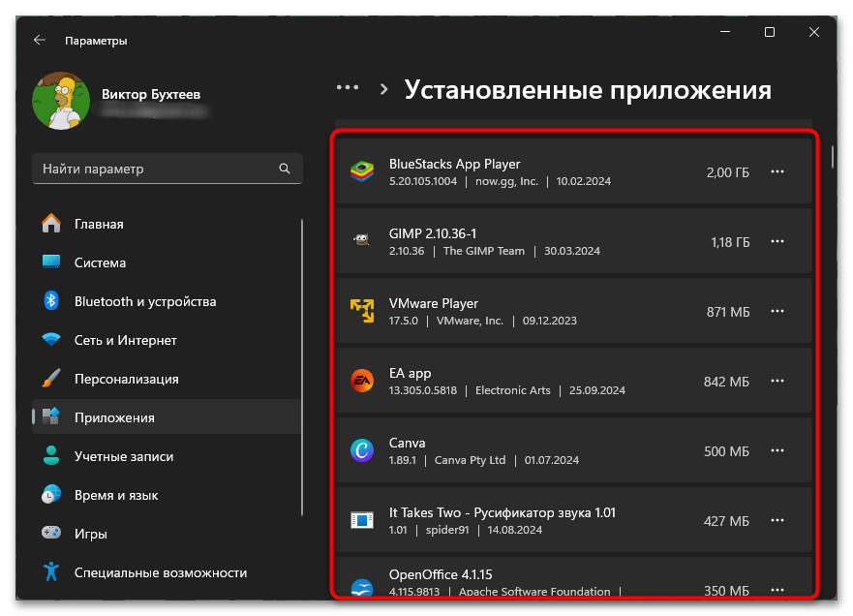
Task: Click the Canva app icon
Action: pos(362,450)
